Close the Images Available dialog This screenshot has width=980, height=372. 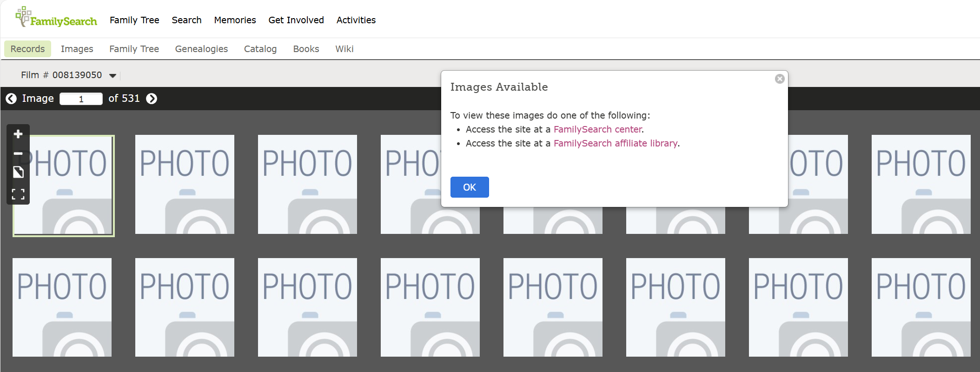(780, 79)
